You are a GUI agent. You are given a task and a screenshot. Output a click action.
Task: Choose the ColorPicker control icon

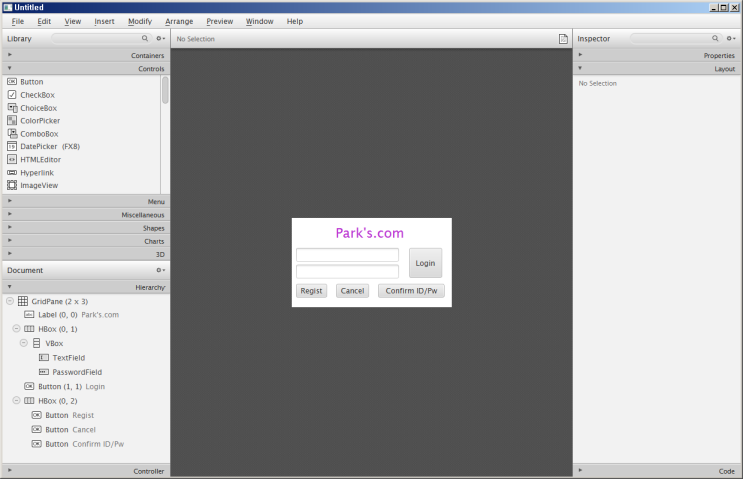(x=12, y=120)
